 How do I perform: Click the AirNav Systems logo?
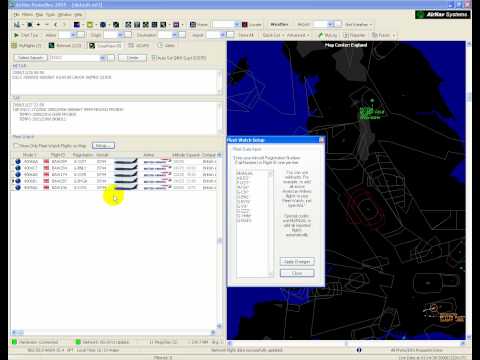[443, 15]
